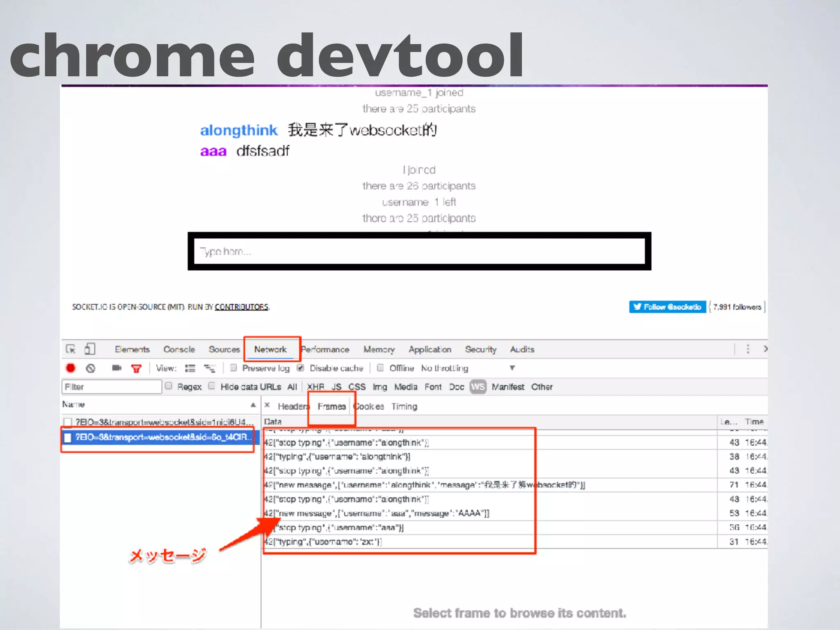Filter requests by XHR
840x630 pixels.
(x=315, y=387)
